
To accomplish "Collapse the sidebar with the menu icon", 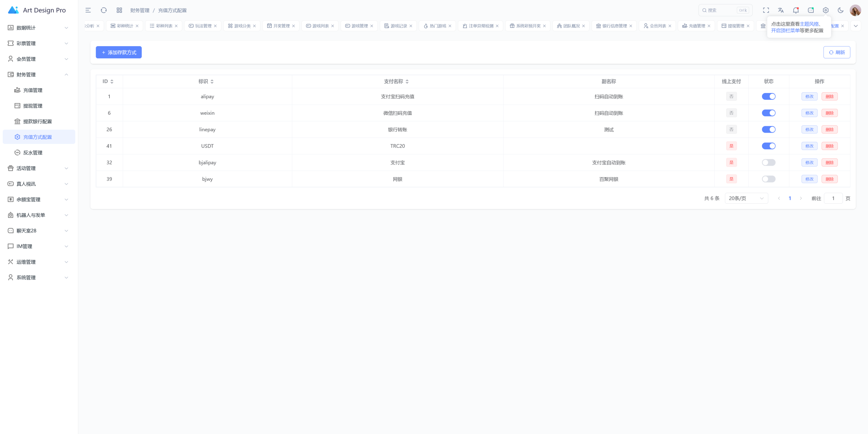I will pyautogui.click(x=88, y=10).
